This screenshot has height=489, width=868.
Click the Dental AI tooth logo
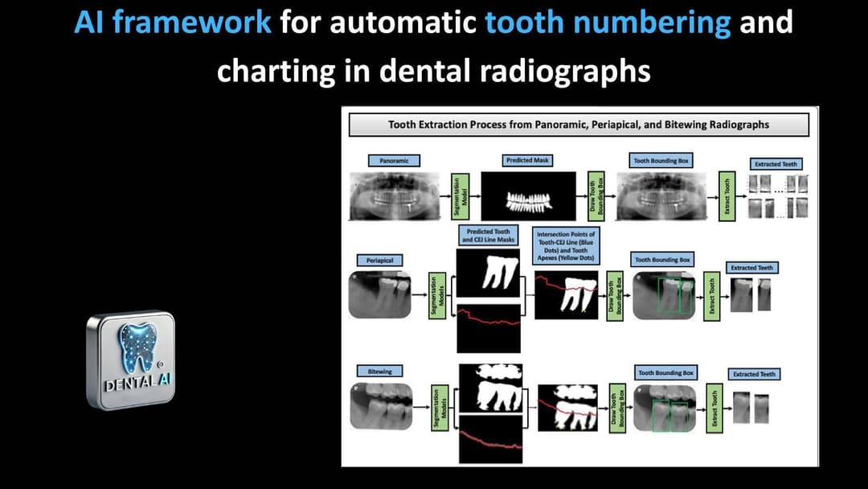(x=129, y=361)
